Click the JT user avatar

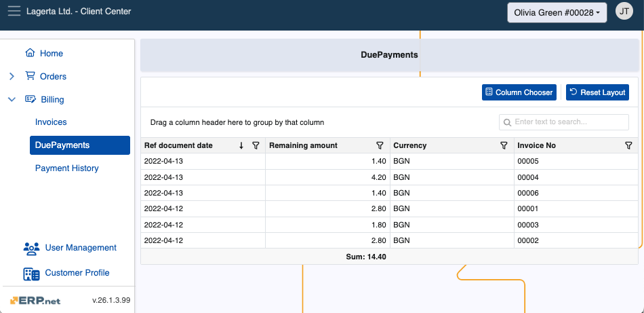tap(624, 12)
